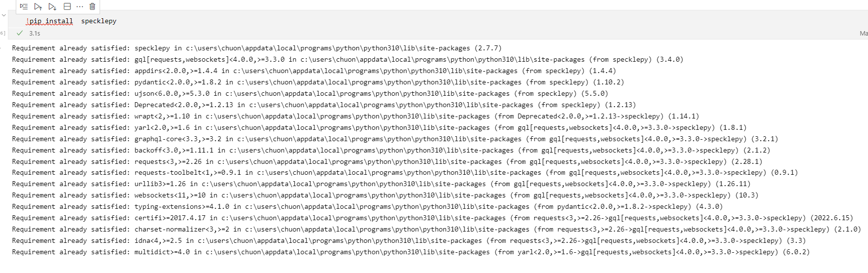Click the multidict requirement output line
This screenshot has height=273, width=868.
410,252
